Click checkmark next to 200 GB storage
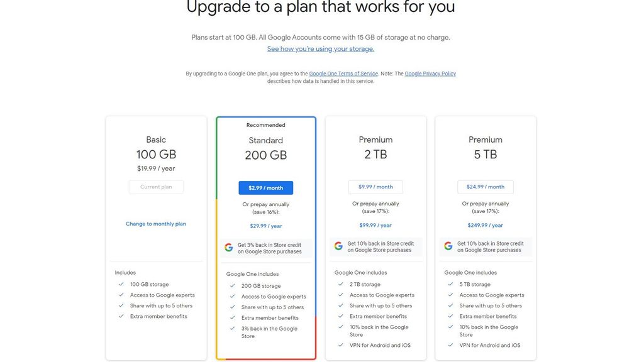The height and width of the screenshot is (362, 644). tap(233, 286)
